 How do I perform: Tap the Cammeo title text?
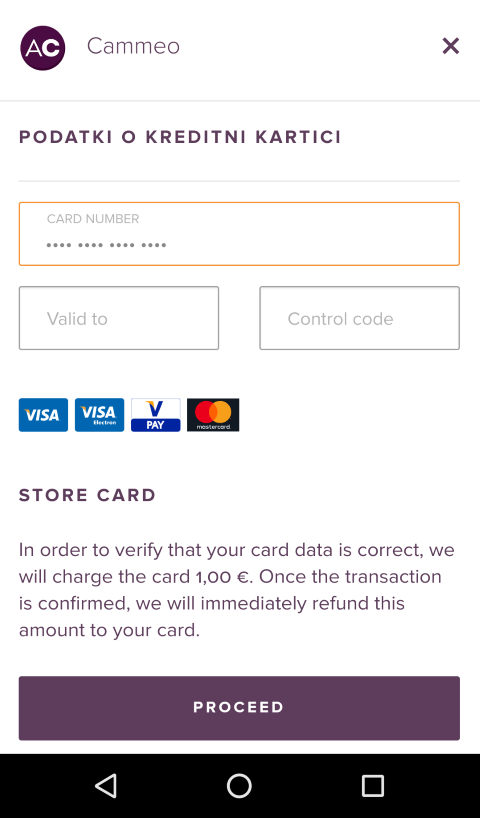[133, 46]
